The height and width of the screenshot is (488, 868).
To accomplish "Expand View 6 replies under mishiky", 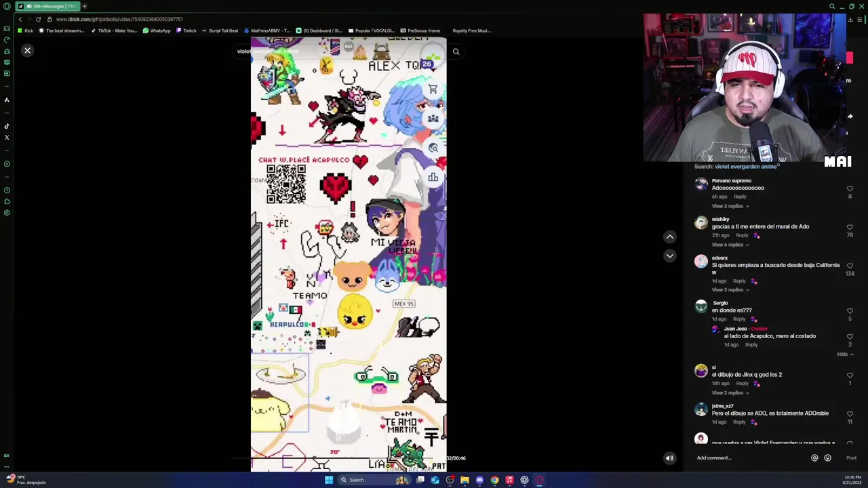I will pos(730,245).
